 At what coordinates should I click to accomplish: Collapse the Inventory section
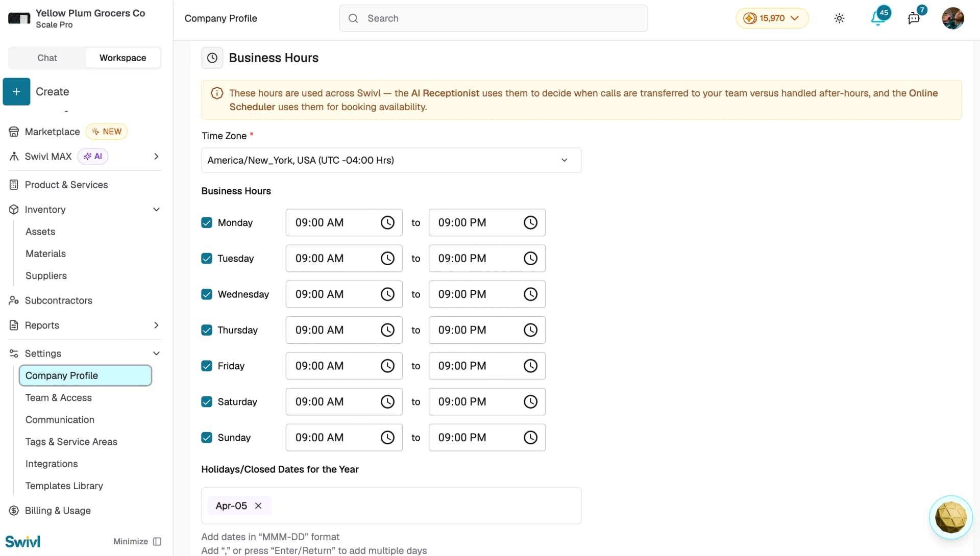(x=156, y=209)
